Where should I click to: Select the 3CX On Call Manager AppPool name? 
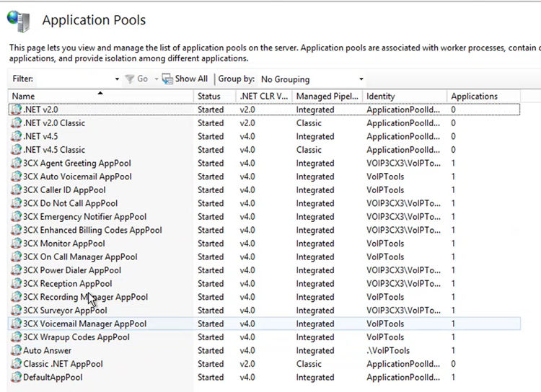(x=80, y=257)
